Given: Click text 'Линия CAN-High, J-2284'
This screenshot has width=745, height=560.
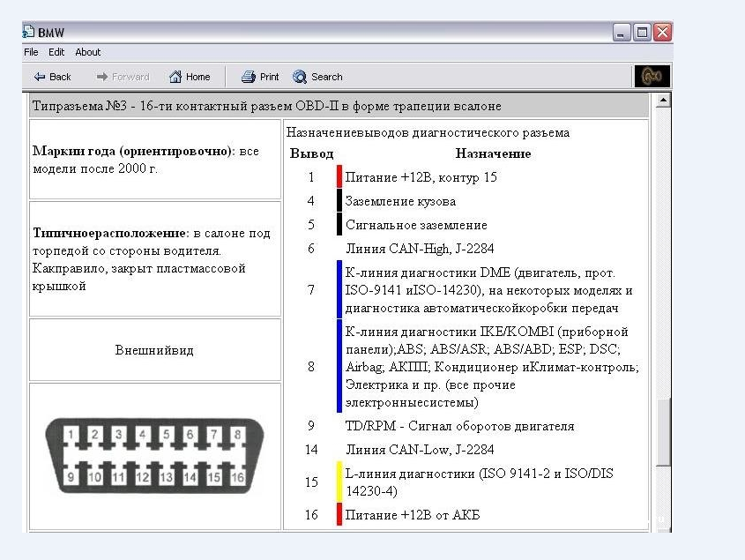Looking at the screenshot, I should (x=420, y=249).
